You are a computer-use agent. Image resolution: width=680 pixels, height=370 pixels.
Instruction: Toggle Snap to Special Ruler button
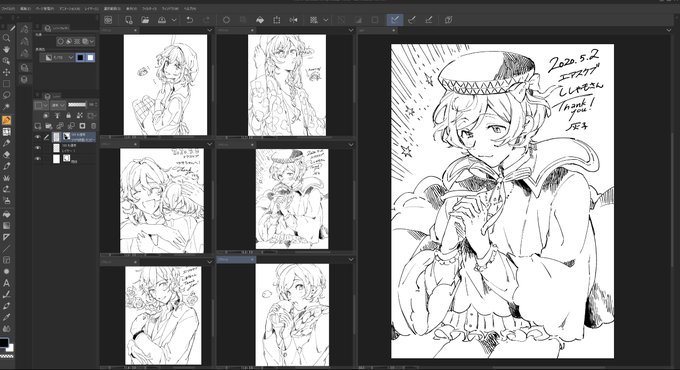tap(412, 20)
